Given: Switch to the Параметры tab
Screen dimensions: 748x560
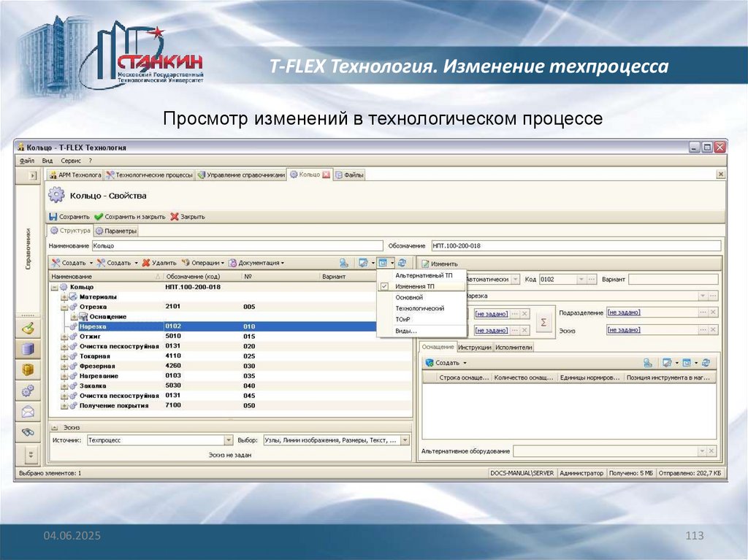Looking at the screenshot, I should (x=116, y=231).
